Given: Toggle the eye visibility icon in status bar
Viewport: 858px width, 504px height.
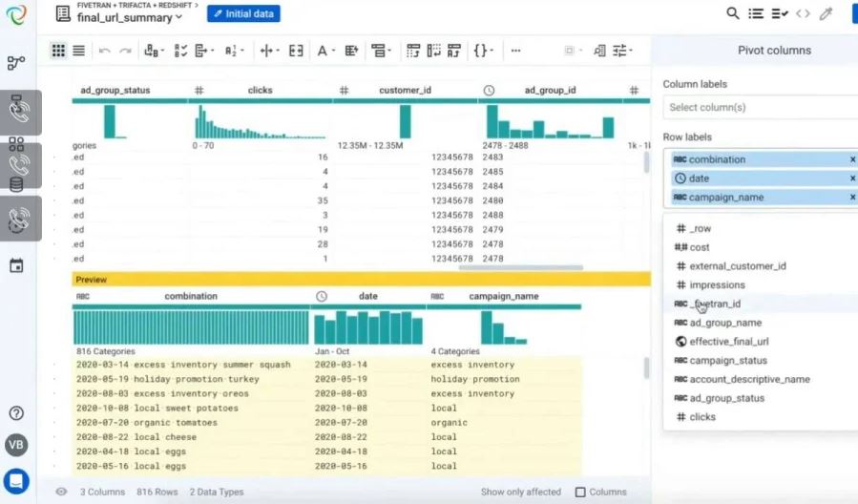Looking at the screenshot, I should [x=61, y=492].
